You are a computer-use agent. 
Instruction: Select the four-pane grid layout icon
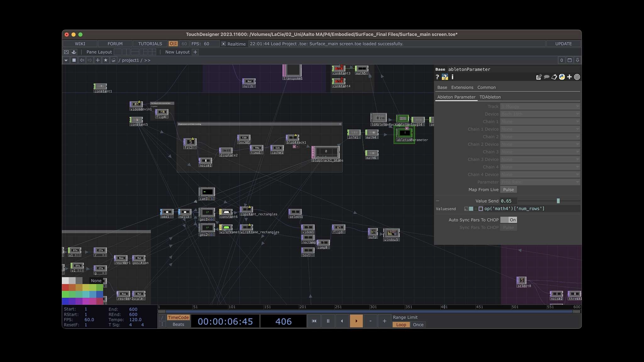[152, 52]
